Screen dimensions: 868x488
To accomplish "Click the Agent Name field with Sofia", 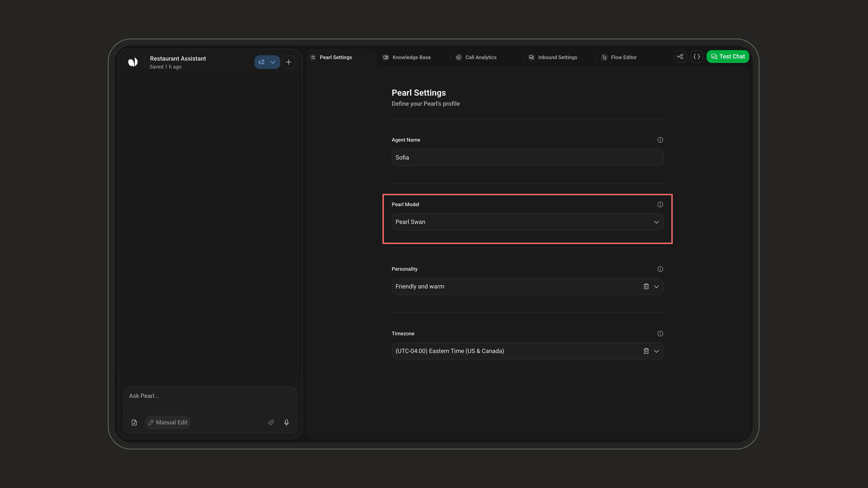I will (x=527, y=157).
